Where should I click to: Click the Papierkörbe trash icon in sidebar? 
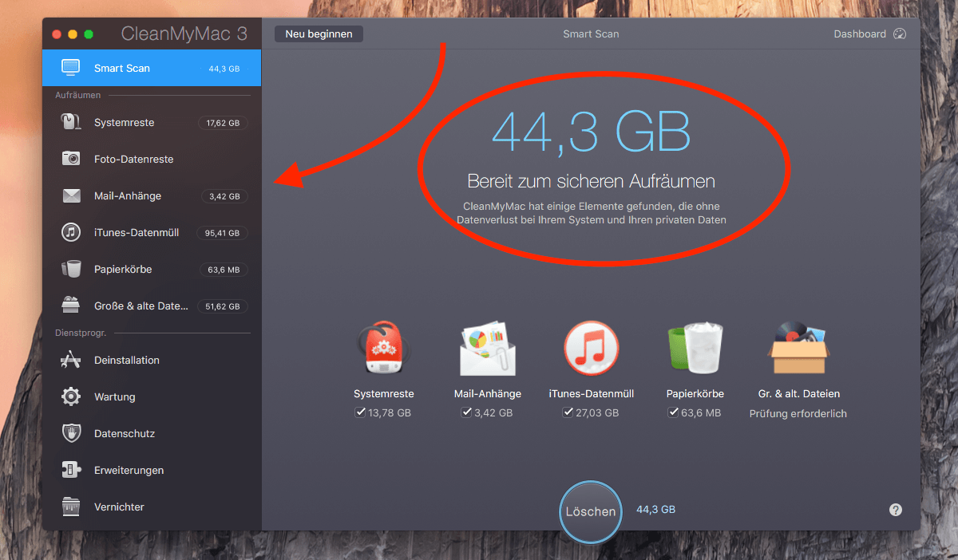[72, 269]
